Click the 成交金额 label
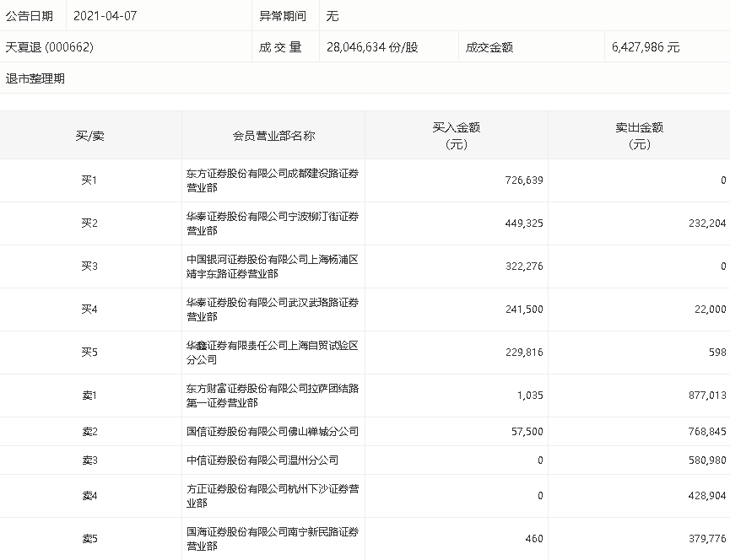Image resolution: width=730 pixels, height=560 pixels. pos(489,47)
